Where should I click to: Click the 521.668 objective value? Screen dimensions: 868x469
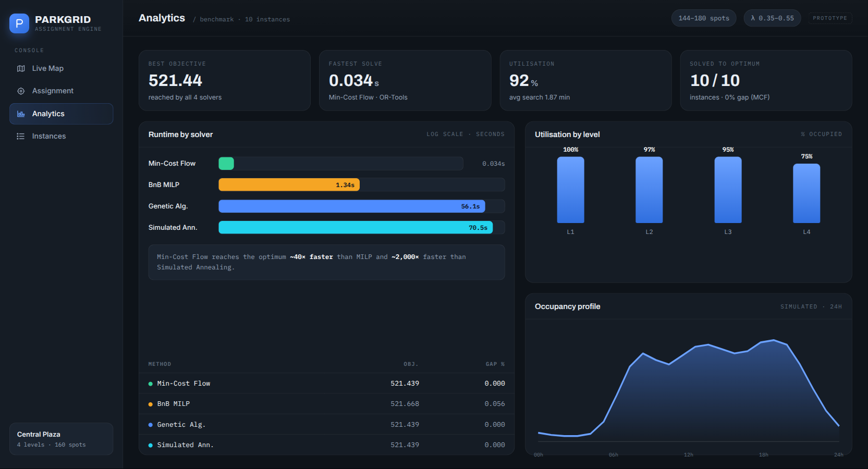[405, 404]
